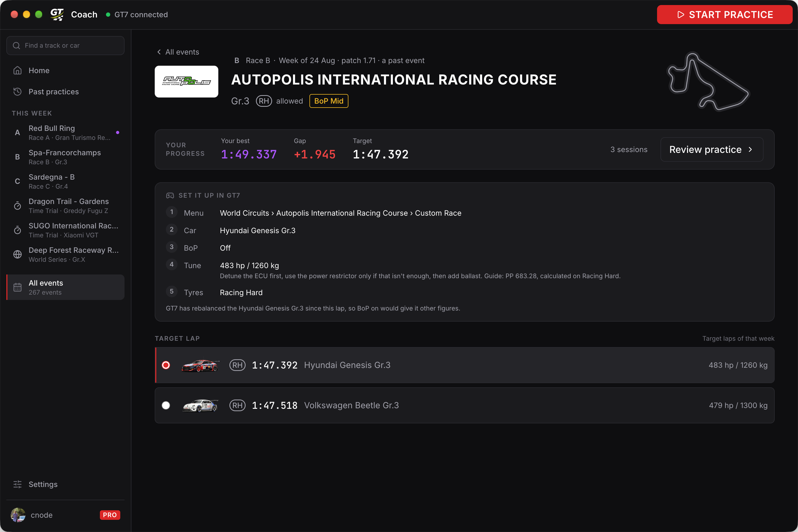
Task: Click the RH tyre badge next to allowed
Action: [264, 101]
